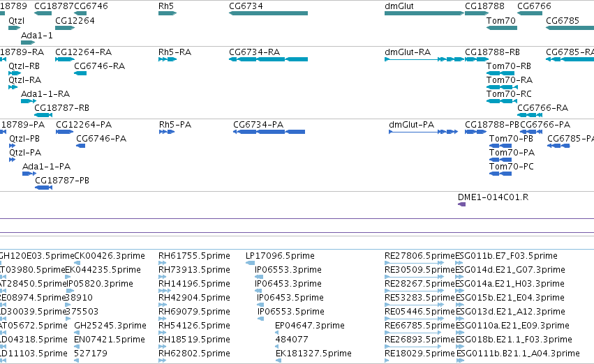Image resolution: width=594 pixels, height=364 pixels.
Task: Click the ESG0111b.B21.1_A04.3prime EST label
Action: (x=518, y=354)
